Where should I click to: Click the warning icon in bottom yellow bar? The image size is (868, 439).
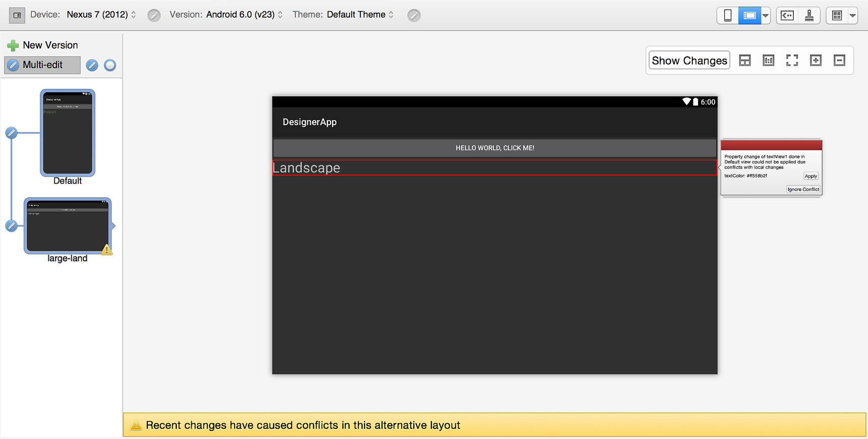(136, 425)
